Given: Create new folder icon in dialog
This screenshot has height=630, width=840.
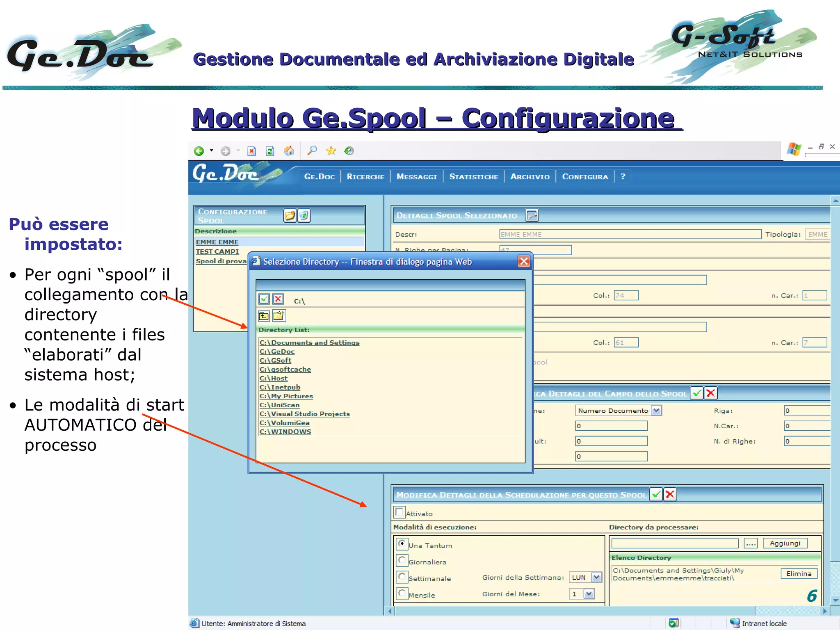Looking at the screenshot, I should [278, 315].
